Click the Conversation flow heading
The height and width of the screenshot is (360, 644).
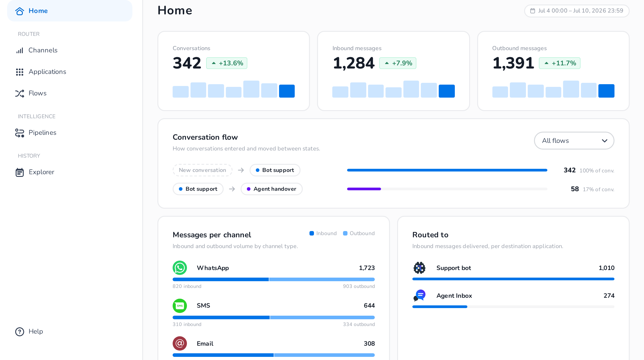click(x=205, y=137)
